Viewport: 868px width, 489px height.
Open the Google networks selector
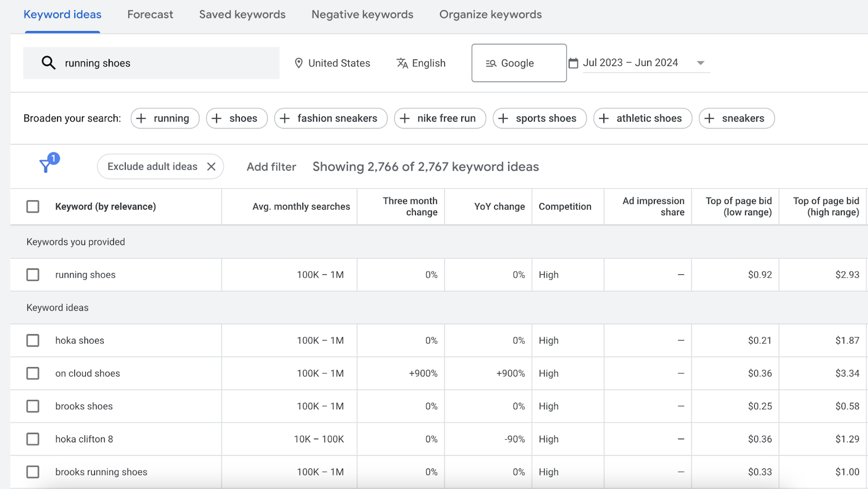(x=519, y=63)
